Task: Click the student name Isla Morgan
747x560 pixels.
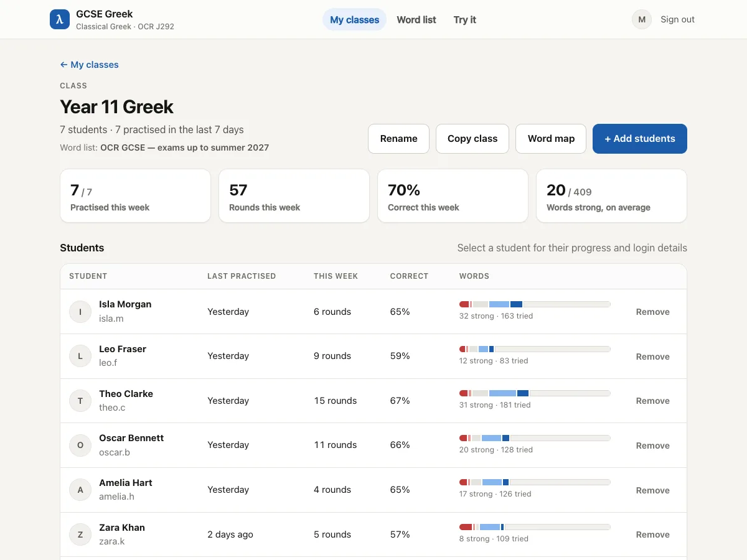Action: coord(125,304)
